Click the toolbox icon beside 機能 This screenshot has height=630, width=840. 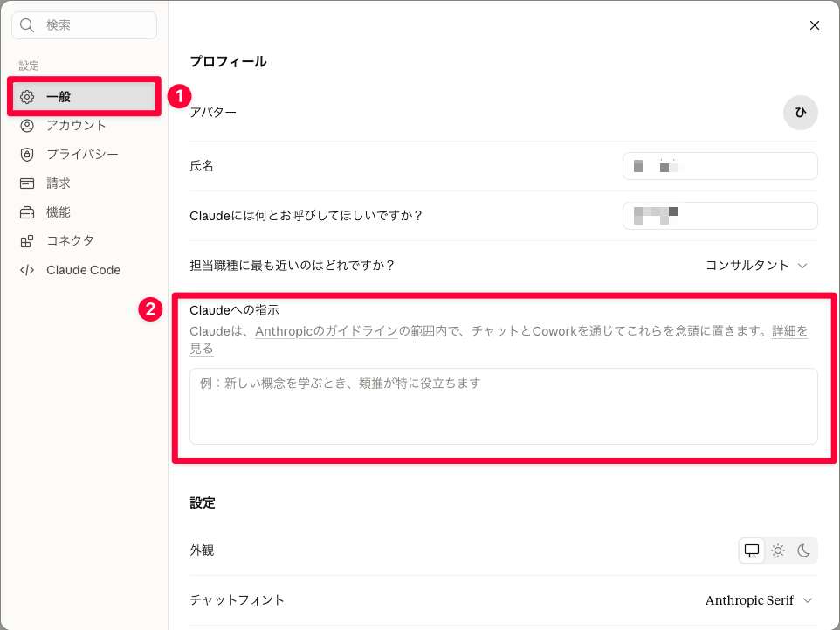pyautogui.click(x=27, y=212)
